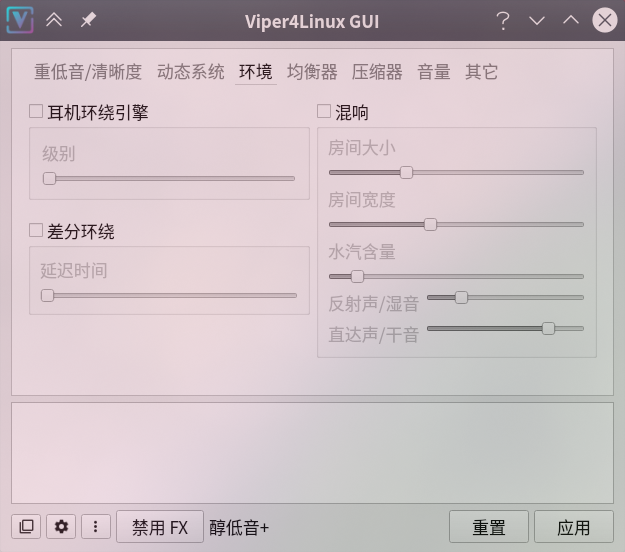
Task: Switch to the 均衡器 tab
Action: coord(312,72)
